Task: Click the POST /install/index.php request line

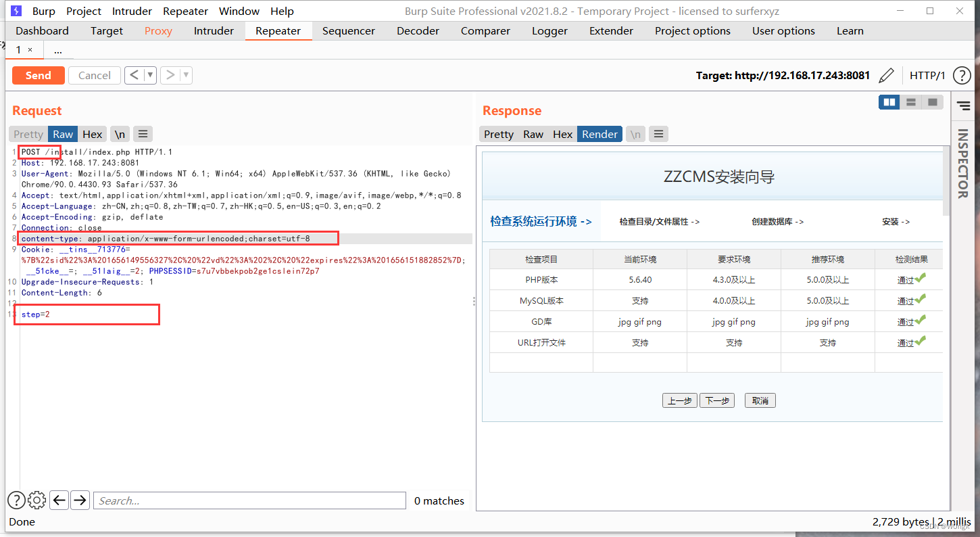Action: point(97,152)
